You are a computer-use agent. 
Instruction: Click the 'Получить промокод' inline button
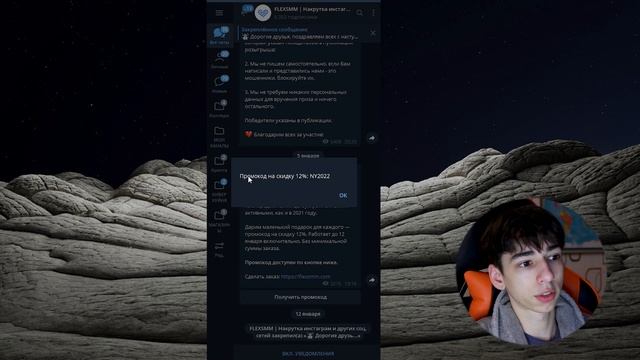300,297
